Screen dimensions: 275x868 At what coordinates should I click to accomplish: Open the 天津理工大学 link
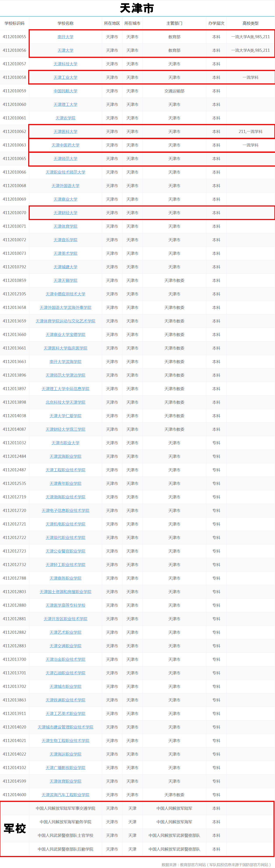tap(65, 104)
